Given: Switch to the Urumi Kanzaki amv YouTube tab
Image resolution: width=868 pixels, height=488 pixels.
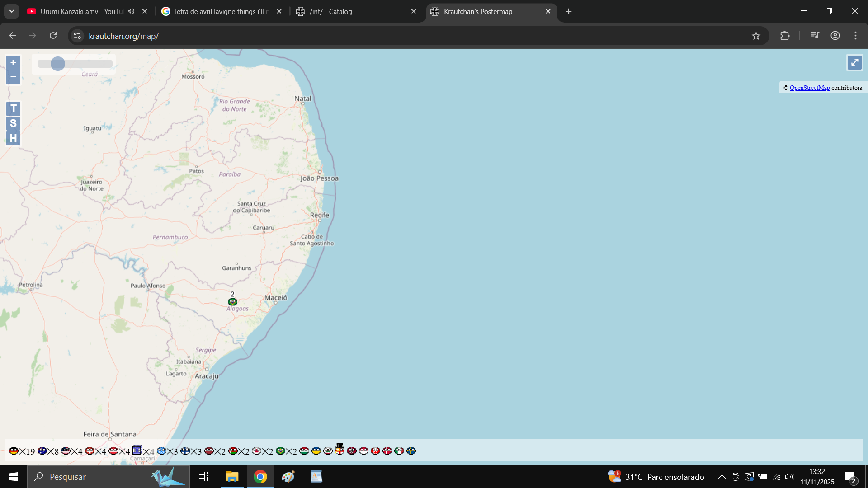Looking at the screenshot, I should (81, 11).
